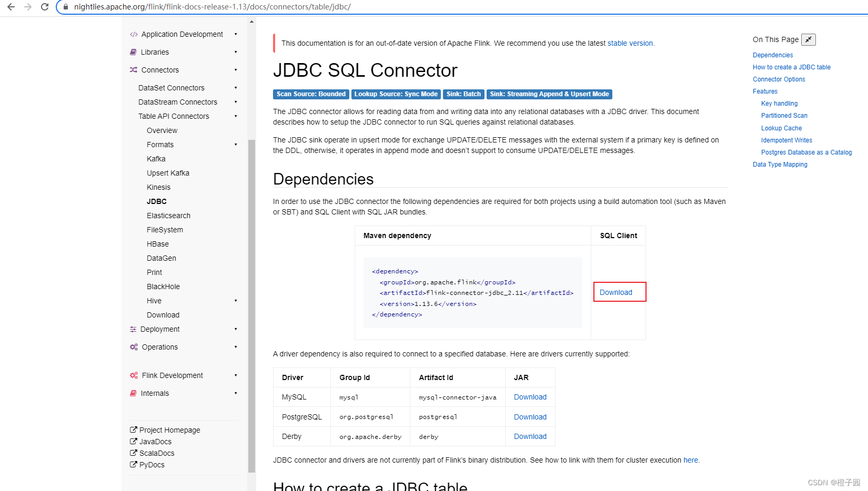This screenshot has height=491, width=868.
Task: Expand the Formats submenu
Action: tap(236, 145)
